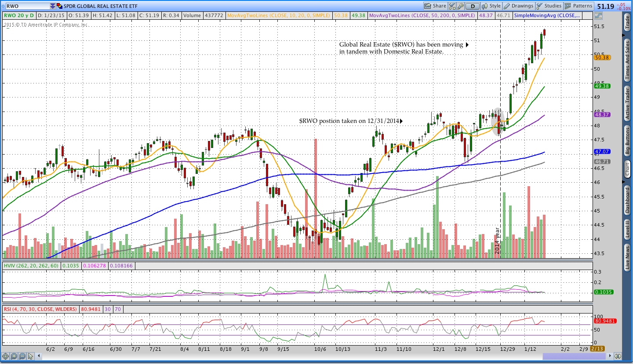633x364 pixels.
Task: Click the HVIV (262, 20, 262, 60) study label
Action: pos(31,266)
